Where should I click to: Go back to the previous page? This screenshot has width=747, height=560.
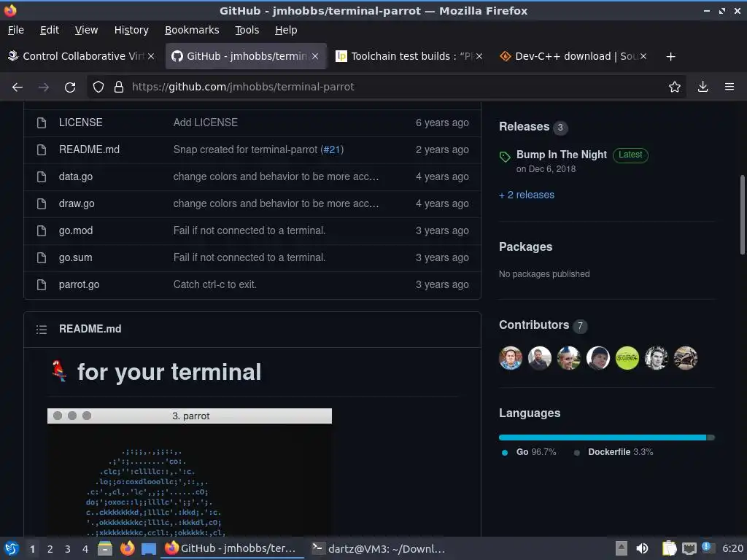18,87
